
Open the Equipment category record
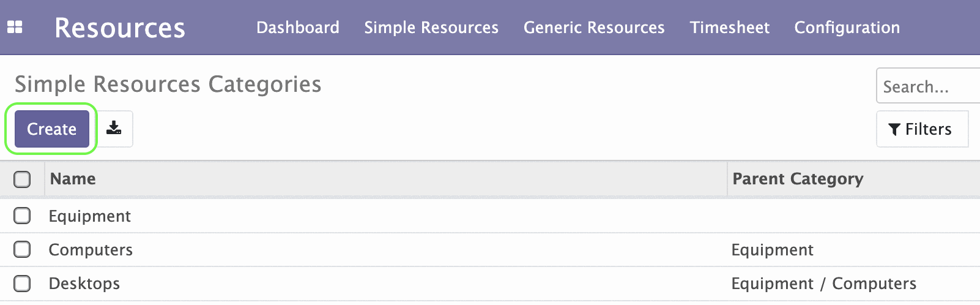[x=90, y=216]
